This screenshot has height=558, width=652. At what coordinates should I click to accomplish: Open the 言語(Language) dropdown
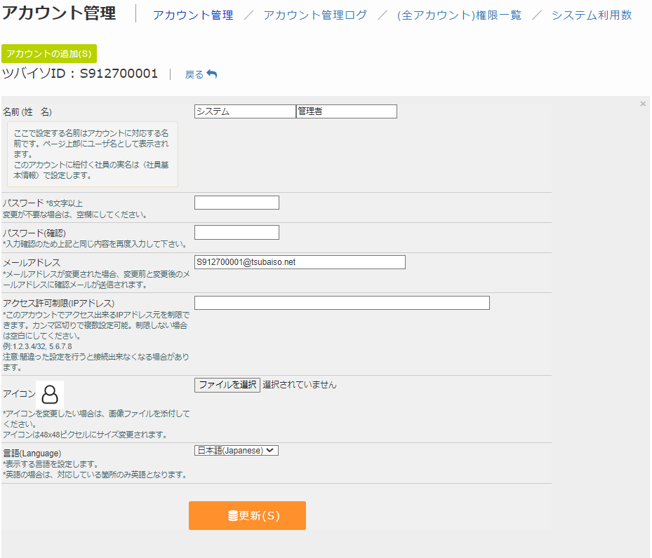(236, 450)
